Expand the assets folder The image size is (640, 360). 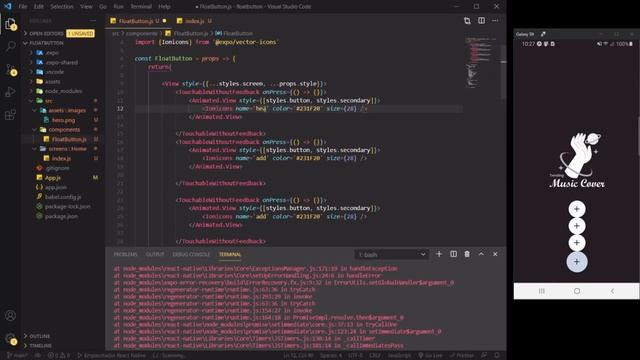point(52,82)
